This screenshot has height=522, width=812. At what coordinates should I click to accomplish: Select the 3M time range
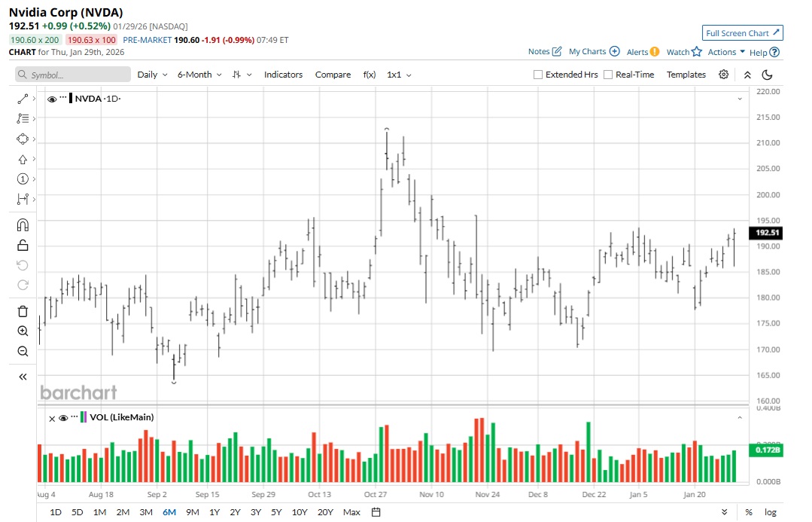tap(146, 512)
